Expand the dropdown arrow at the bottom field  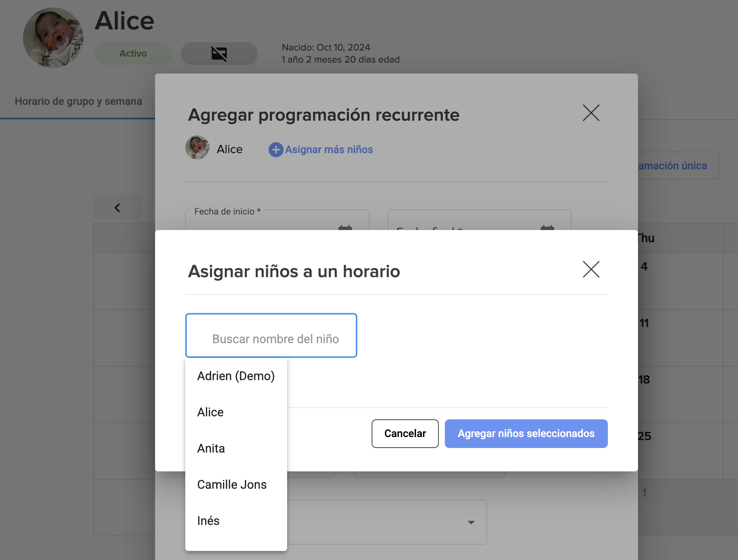click(471, 522)
